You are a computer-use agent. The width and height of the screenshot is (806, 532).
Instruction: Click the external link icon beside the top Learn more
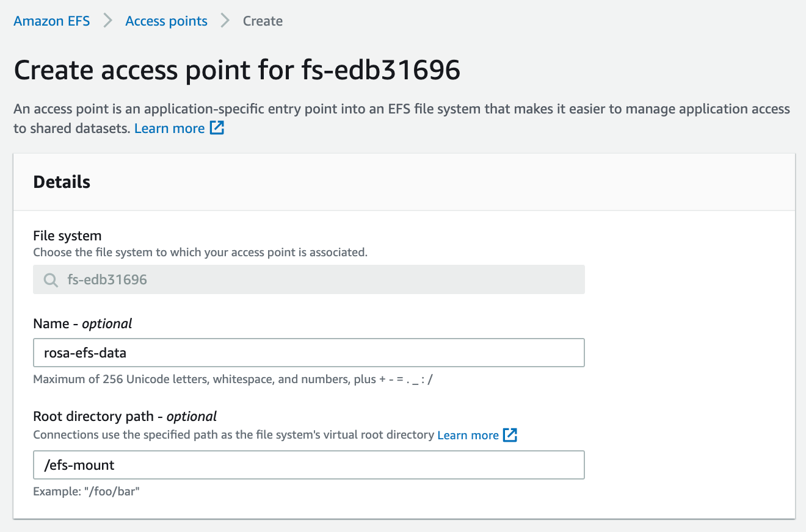(217, 128)
